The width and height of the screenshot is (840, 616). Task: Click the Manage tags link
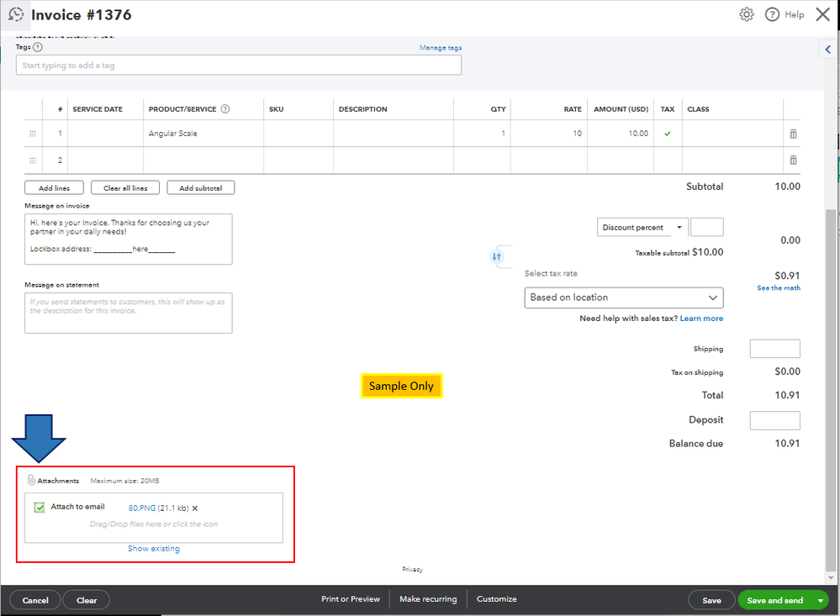pos(441,48)
